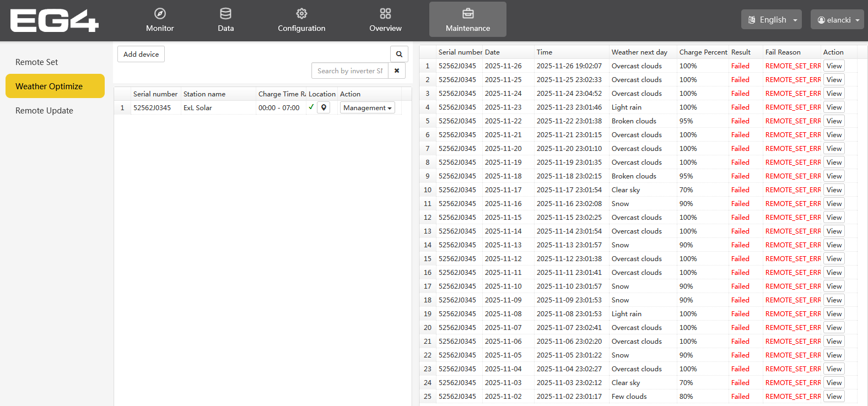
Task: Open the English language dropdown
Action: [771, 20]
